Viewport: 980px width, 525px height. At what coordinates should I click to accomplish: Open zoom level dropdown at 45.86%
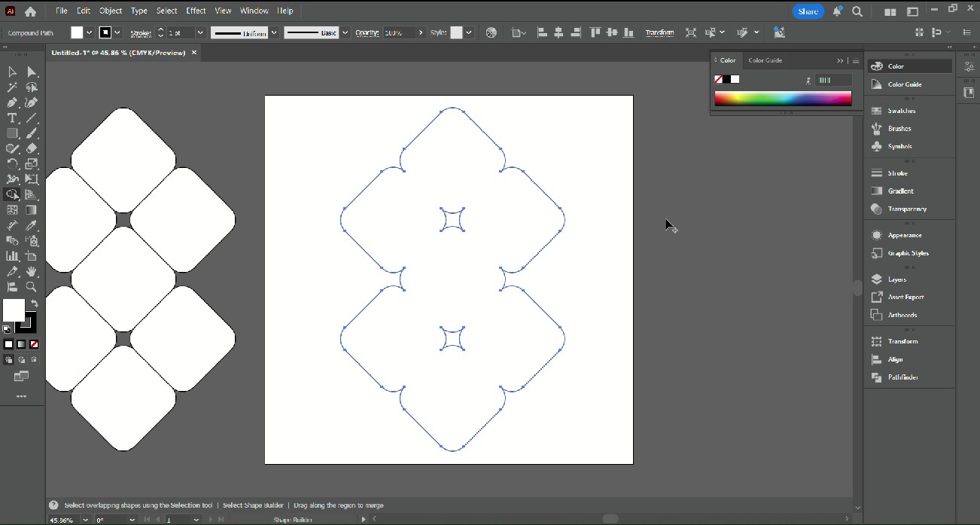[86, 520]
